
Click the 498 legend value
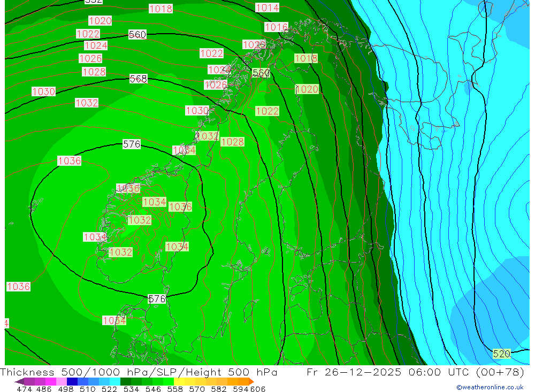coord(65,389)
